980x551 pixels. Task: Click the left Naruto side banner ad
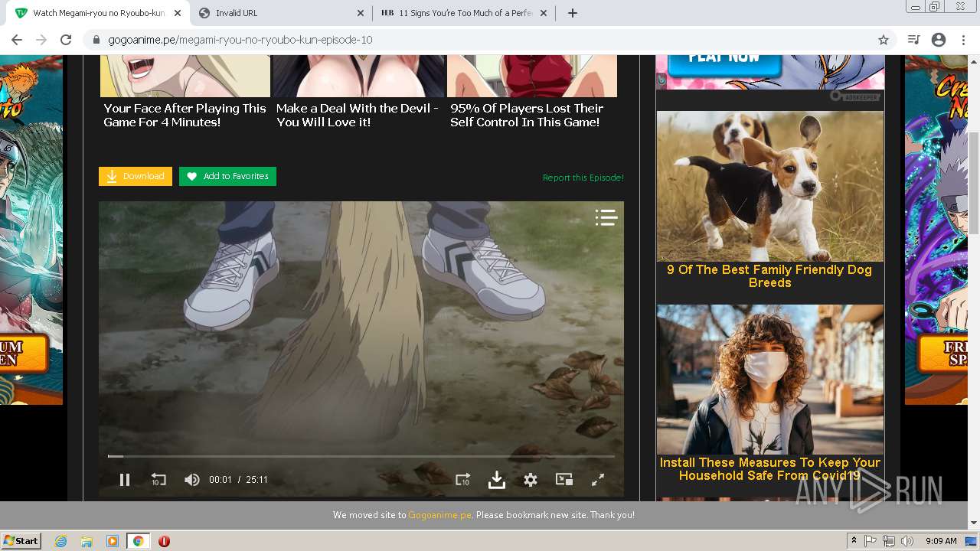coord(31,230)
